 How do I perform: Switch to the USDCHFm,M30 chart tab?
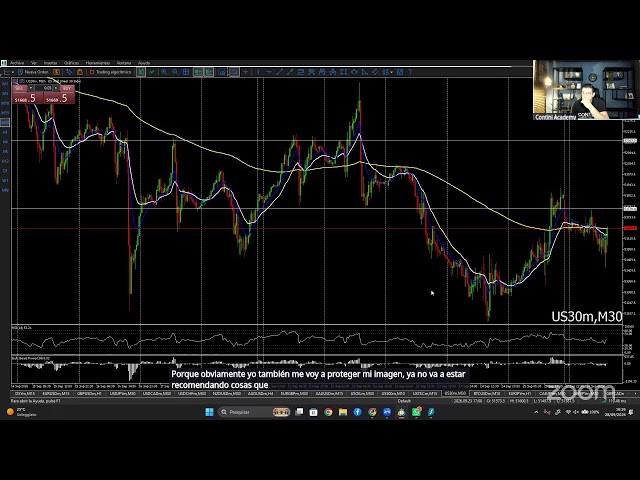click(192, 393)
